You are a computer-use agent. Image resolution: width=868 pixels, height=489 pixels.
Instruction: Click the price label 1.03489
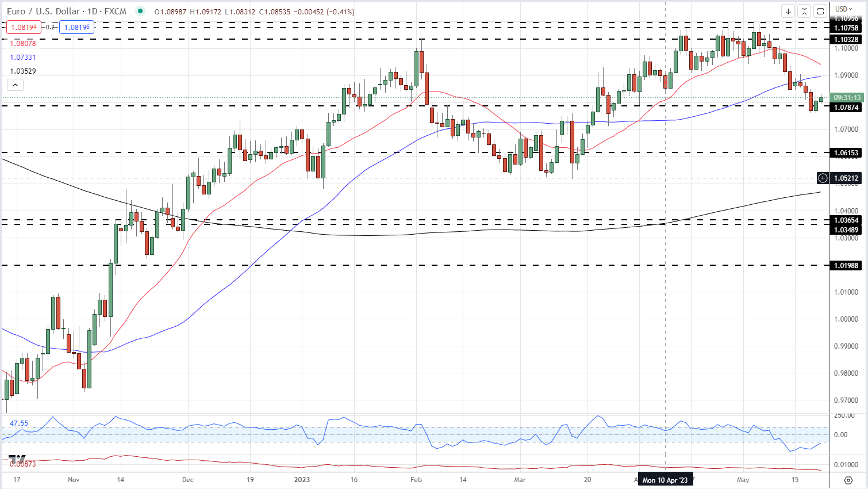(846, 230)
